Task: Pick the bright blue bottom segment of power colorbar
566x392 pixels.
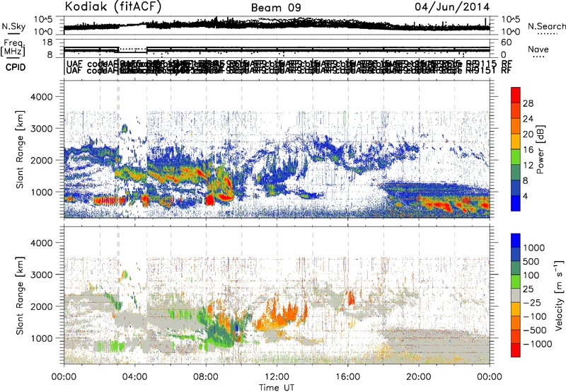Action: click(x=516, y=204)
